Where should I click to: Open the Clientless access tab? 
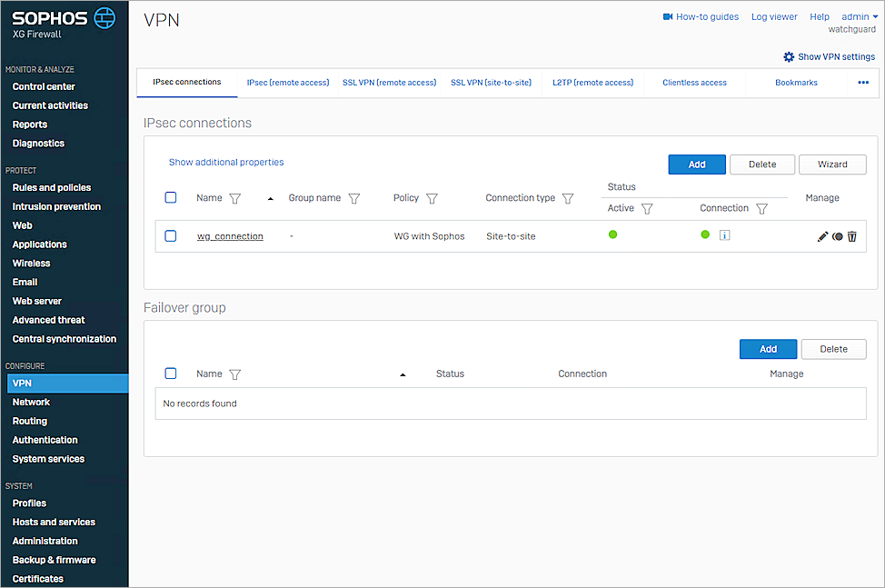click(694, 82)
